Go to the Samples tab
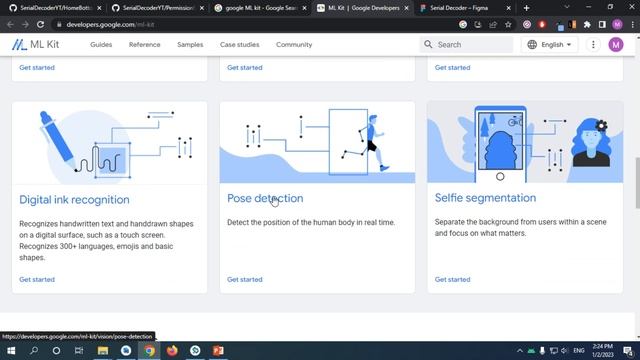This screenshot has height=360, width=640. [x=190, y=44]
